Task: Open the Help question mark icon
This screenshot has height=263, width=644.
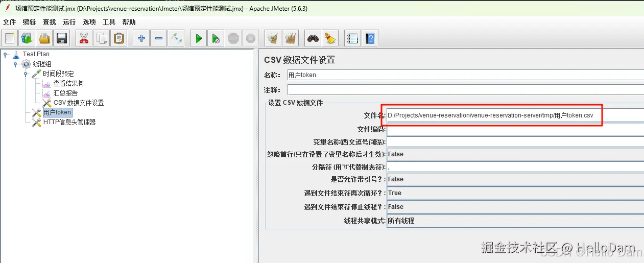Action: point(370,38)
